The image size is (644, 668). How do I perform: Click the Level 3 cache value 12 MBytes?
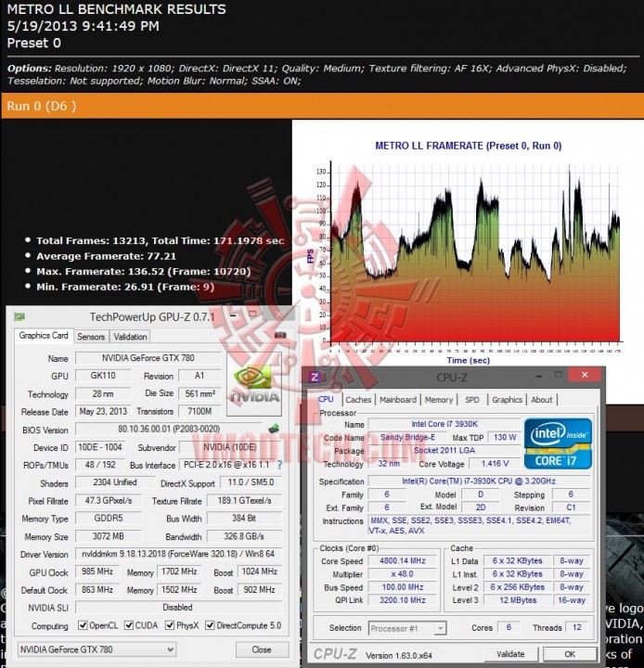(x=518, y=600)
